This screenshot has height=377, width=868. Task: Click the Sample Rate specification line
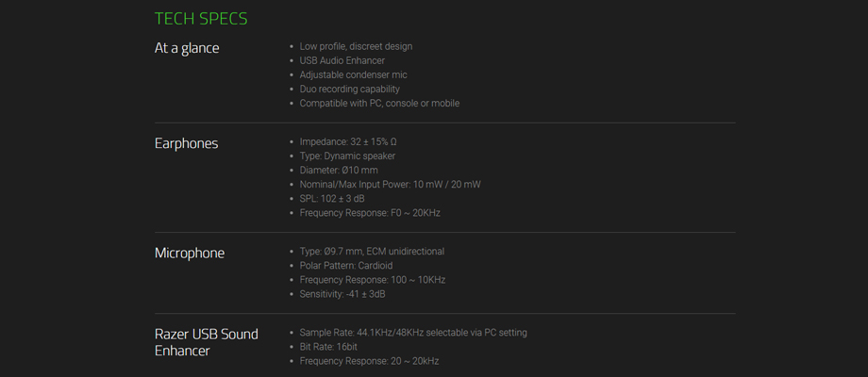[x=413, y=333]
